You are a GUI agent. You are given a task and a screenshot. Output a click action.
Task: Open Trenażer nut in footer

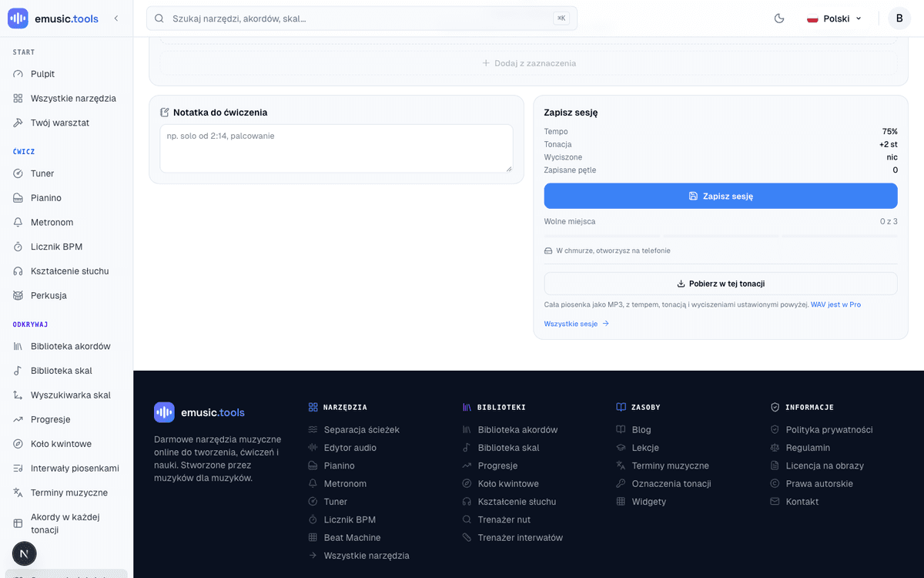pos(504,519)
